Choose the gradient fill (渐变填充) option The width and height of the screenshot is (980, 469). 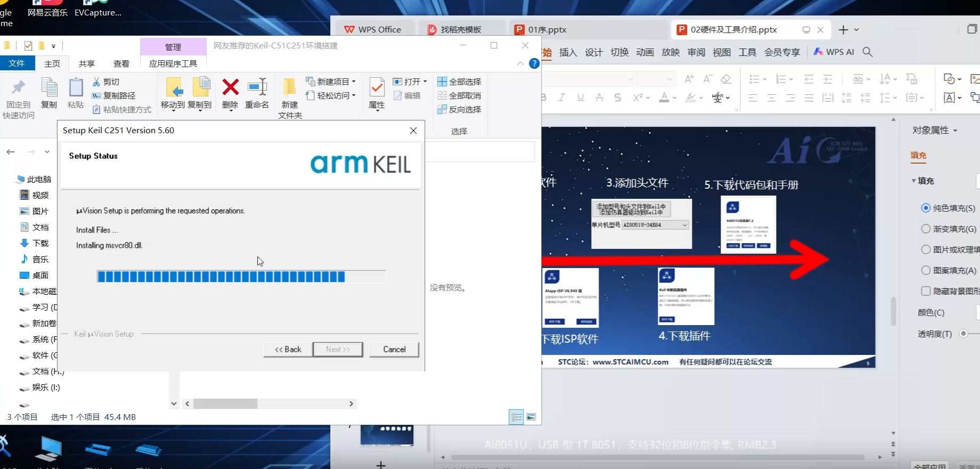click(926, 229)
